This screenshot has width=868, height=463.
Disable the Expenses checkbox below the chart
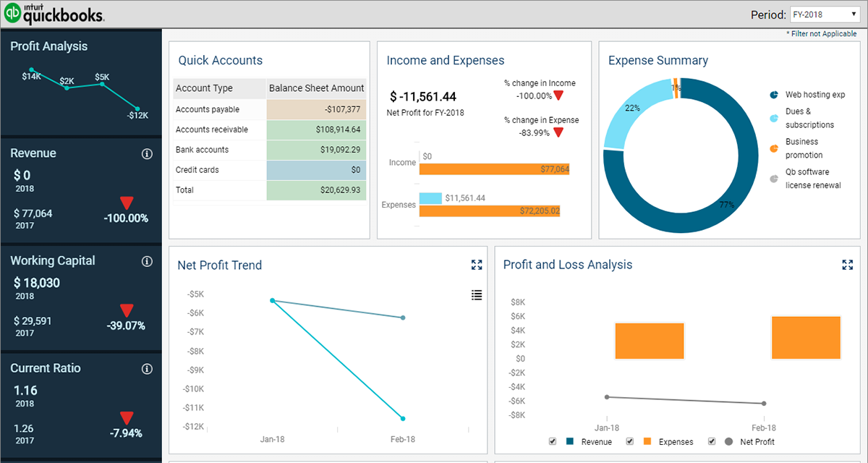point(629,441)
